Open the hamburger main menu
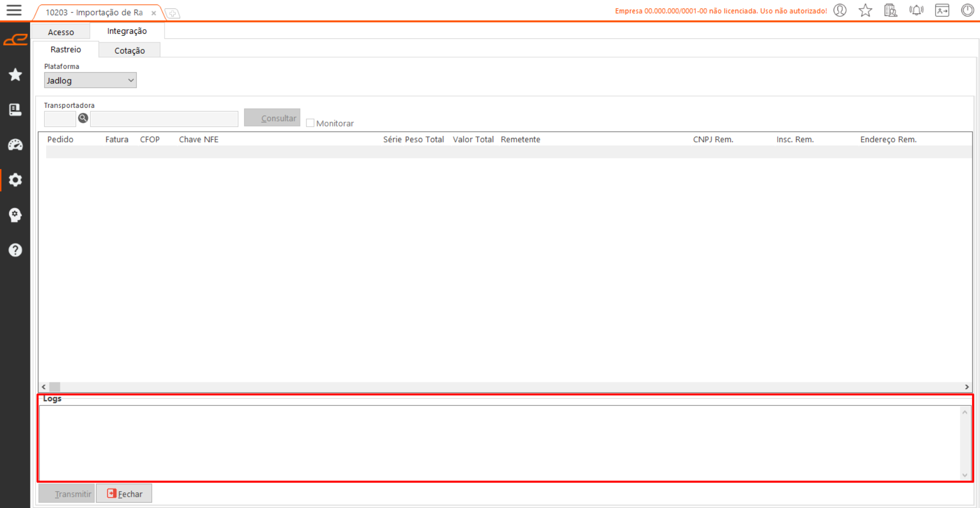This screenshot has width=980, height=508. [14, 10]
